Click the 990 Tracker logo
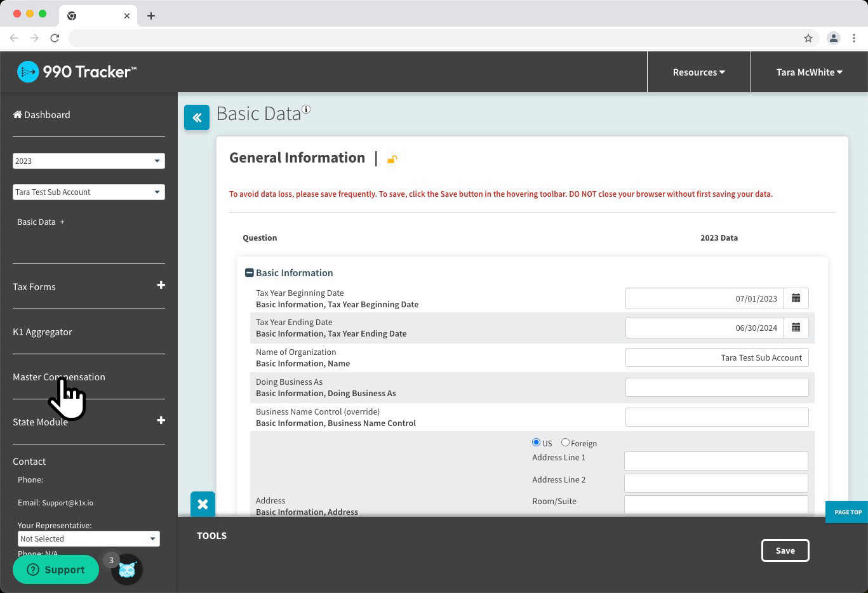This screenshot has width=868, height=593. [77, 72]
